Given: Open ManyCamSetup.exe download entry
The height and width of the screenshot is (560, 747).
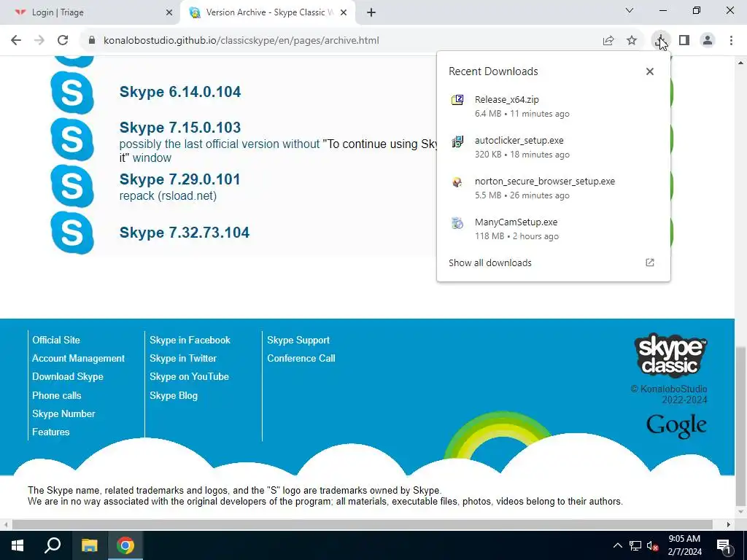Looking at the screenshot, I should (x=553, y=229).
